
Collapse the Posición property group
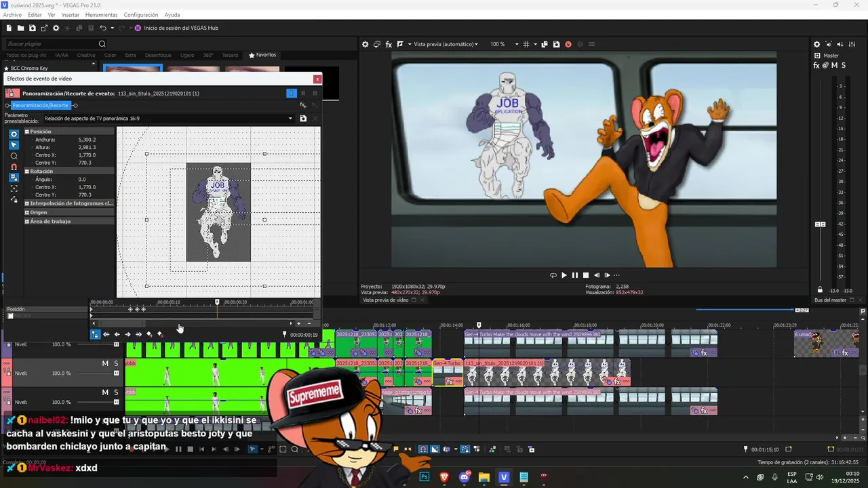tap(27, 131)
